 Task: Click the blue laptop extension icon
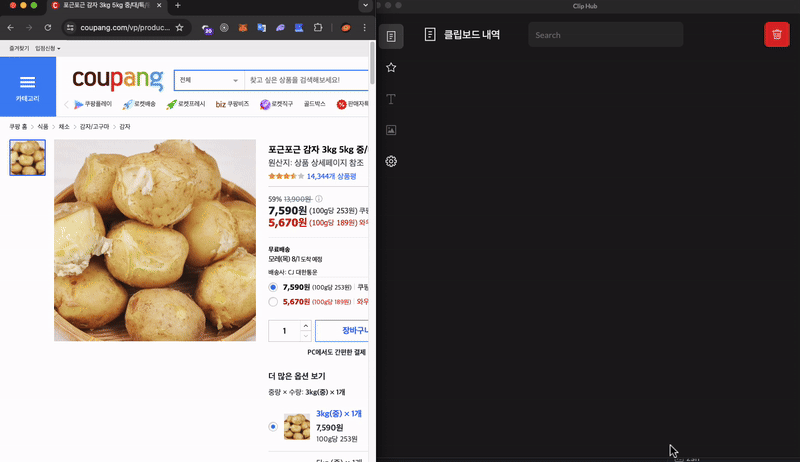299,28
